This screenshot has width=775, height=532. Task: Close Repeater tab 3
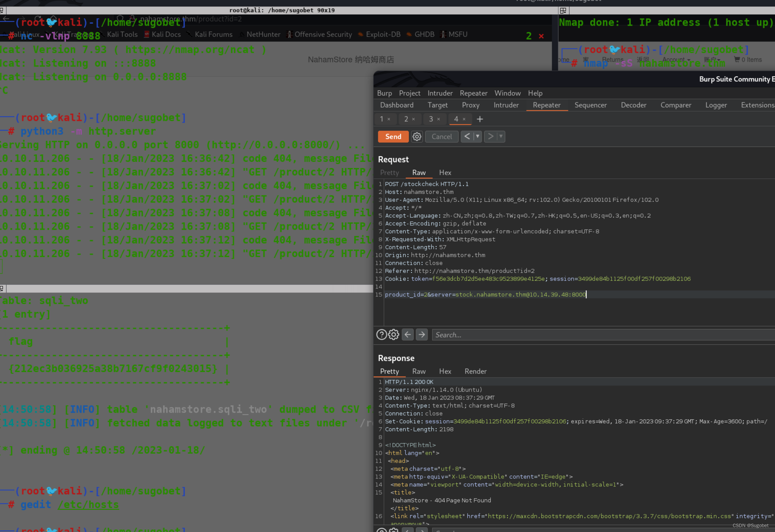pos(439,119)
